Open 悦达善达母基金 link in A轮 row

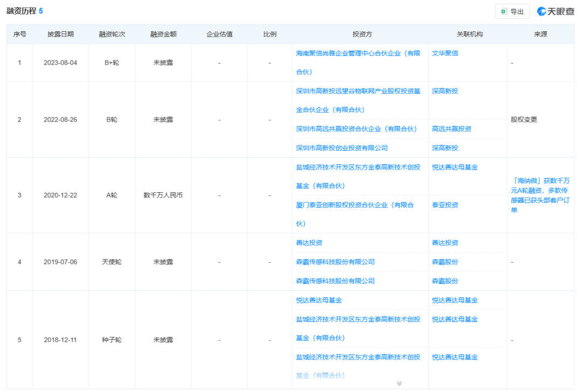pos(455,167)
